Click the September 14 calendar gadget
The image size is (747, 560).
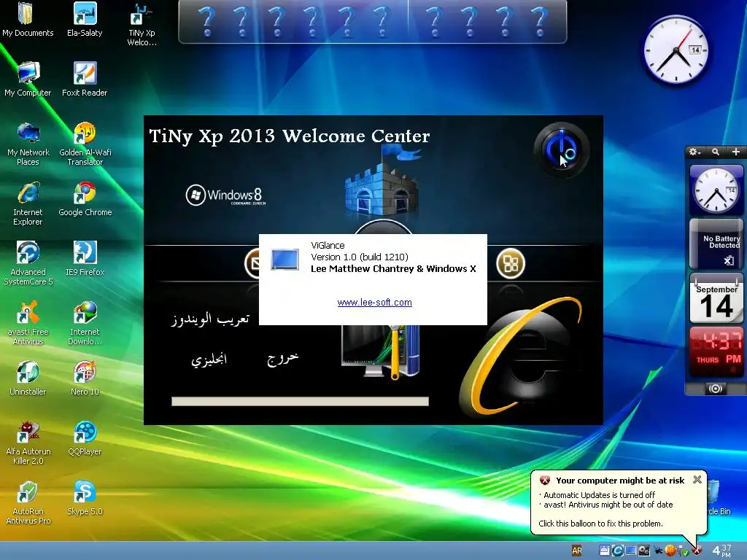[x=716, y=298]
